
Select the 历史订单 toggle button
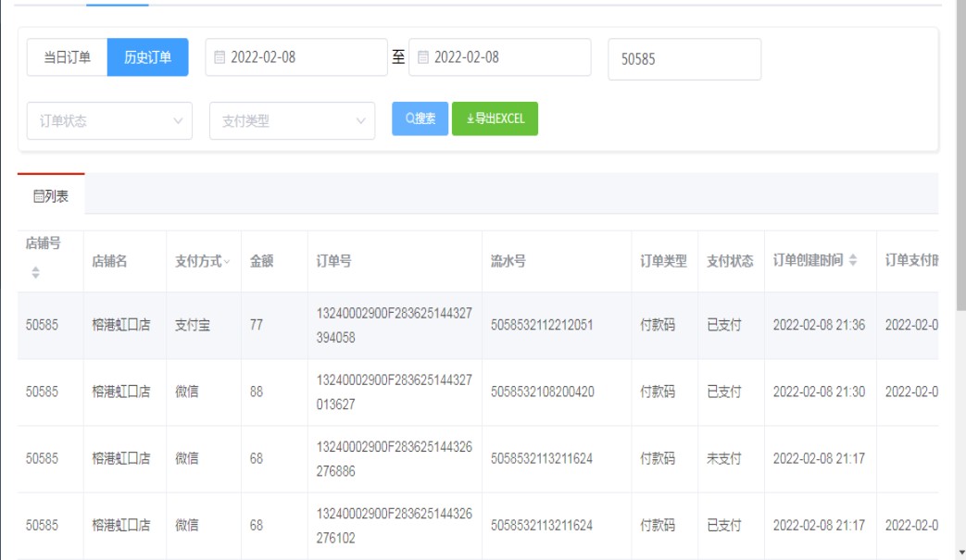pyautogui.click(x=148, y=57)
